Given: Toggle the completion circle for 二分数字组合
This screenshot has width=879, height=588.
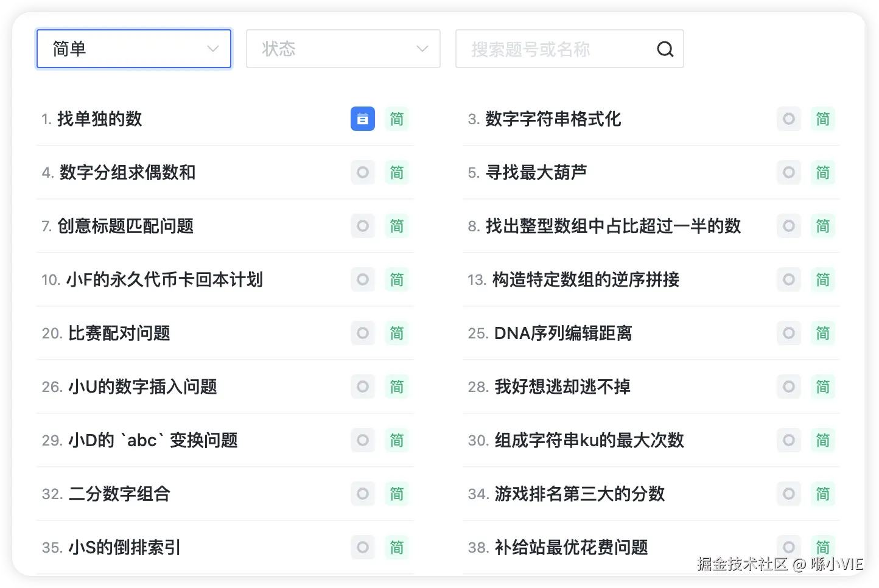Looking at the screenshot, I should click(362, 494).
